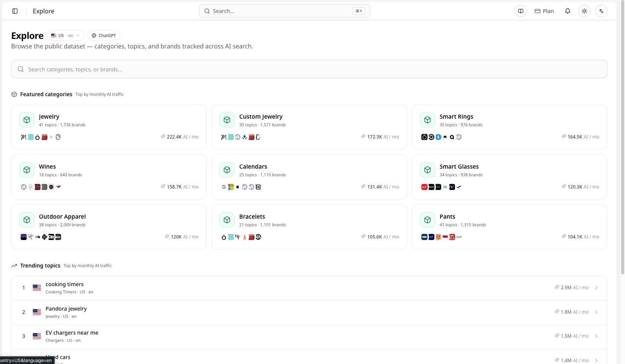Click the search categories, topics, or brands field
The image size is (625, 364).
click(x=309, y=69)
